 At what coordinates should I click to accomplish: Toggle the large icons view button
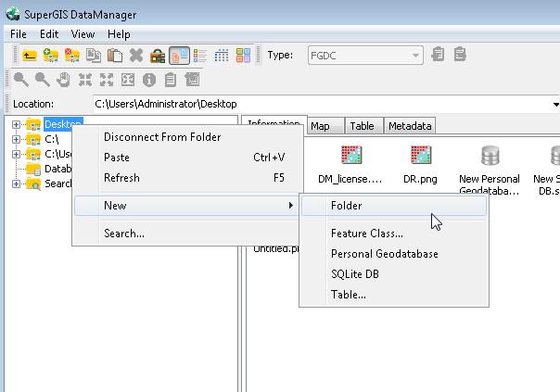(179, 56)
